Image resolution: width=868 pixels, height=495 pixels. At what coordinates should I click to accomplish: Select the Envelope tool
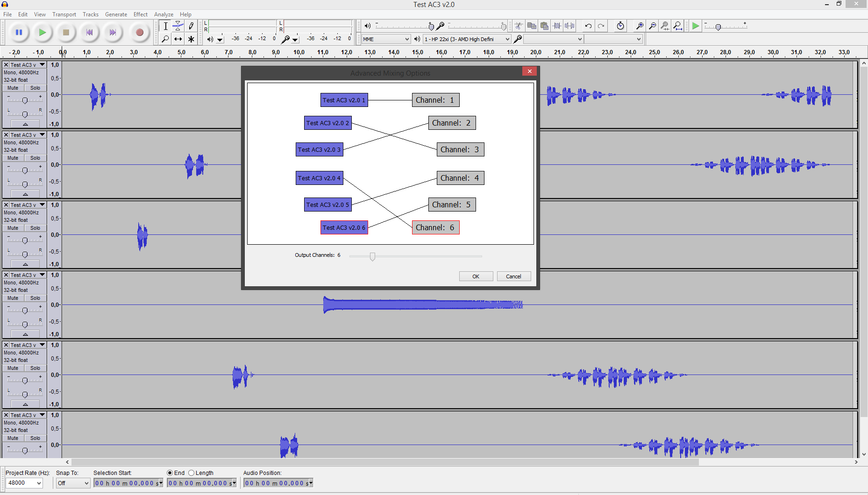point(178,26)
